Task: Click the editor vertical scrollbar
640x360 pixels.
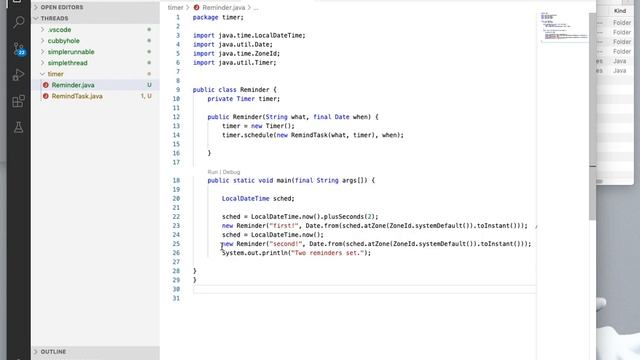Action: (592, 116)
